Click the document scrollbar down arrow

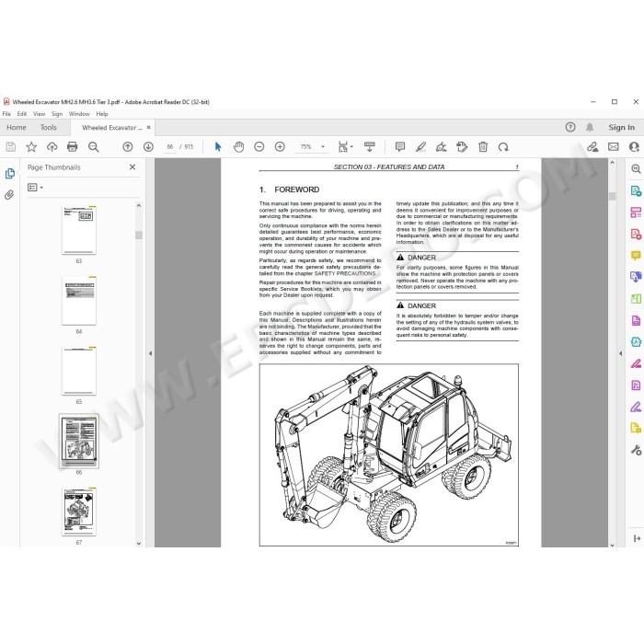point(612,545)
